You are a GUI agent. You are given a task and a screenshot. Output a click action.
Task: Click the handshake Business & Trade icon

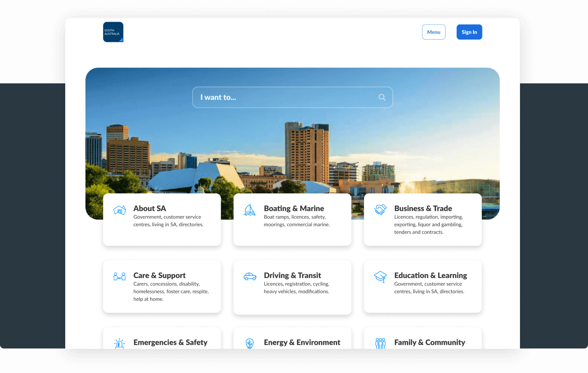[x=380, y=210]
